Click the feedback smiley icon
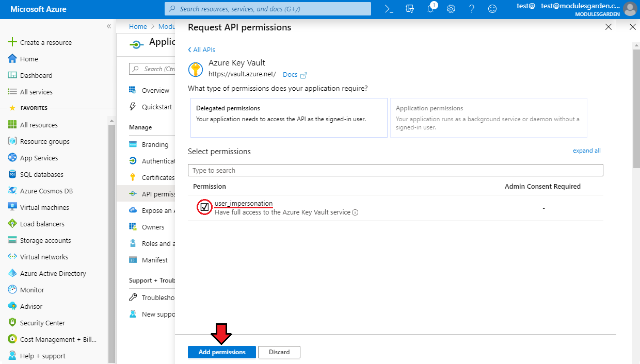The width and height of the screenshot is (640, 364). click(x=492, y=9)
